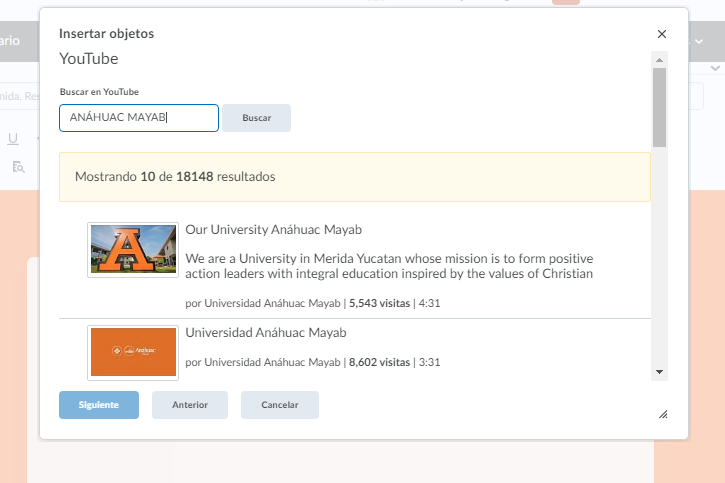Click the results list scrollbar thumb

pos(659,105)
